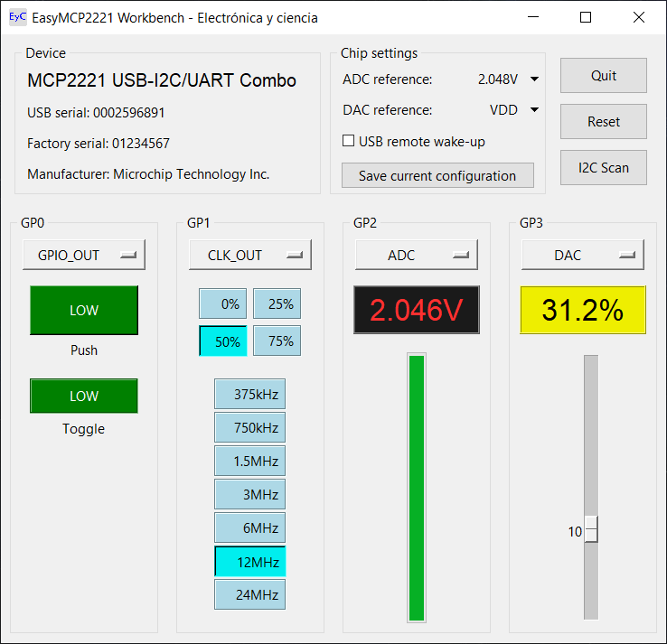The height and width of the screenshot is (644, 667).
Task: Click the GP3 DAC slider handle
Action: pyautogui.click(x=591, y=529)
